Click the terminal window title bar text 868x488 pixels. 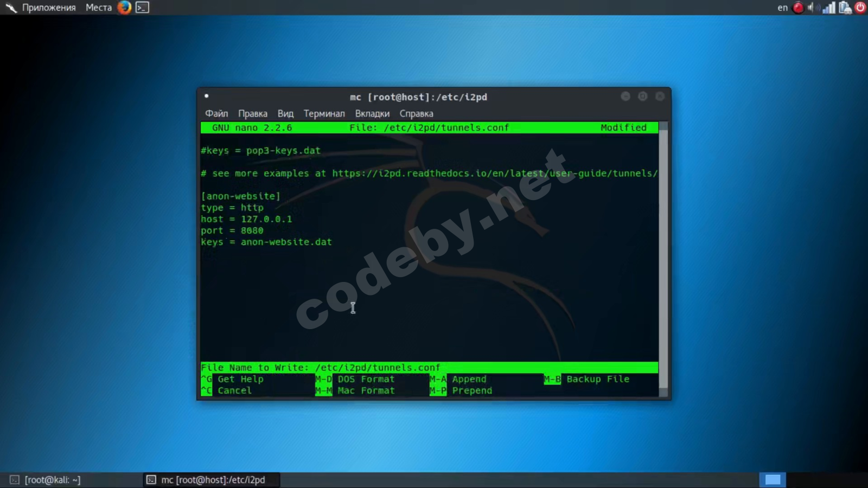point(418,97)
